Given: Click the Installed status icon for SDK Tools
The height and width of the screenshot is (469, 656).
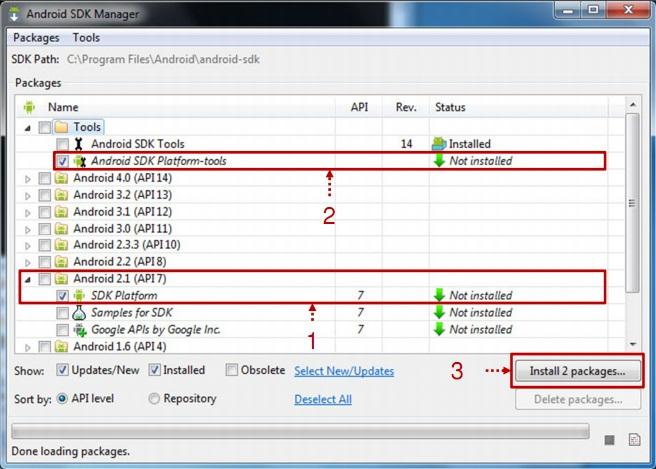Looking at the screenshot, I should (439, 144).
